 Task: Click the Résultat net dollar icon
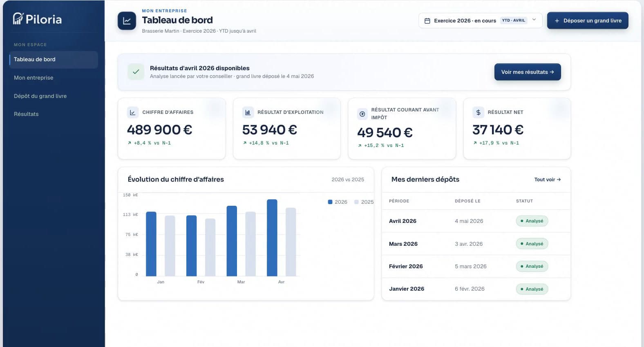coord(478,112)
